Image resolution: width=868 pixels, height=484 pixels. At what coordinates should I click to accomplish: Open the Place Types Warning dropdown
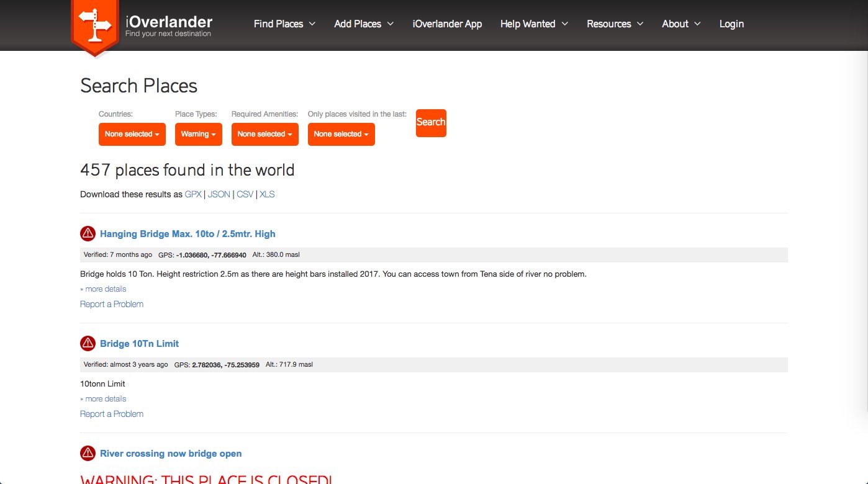point(199,134)
